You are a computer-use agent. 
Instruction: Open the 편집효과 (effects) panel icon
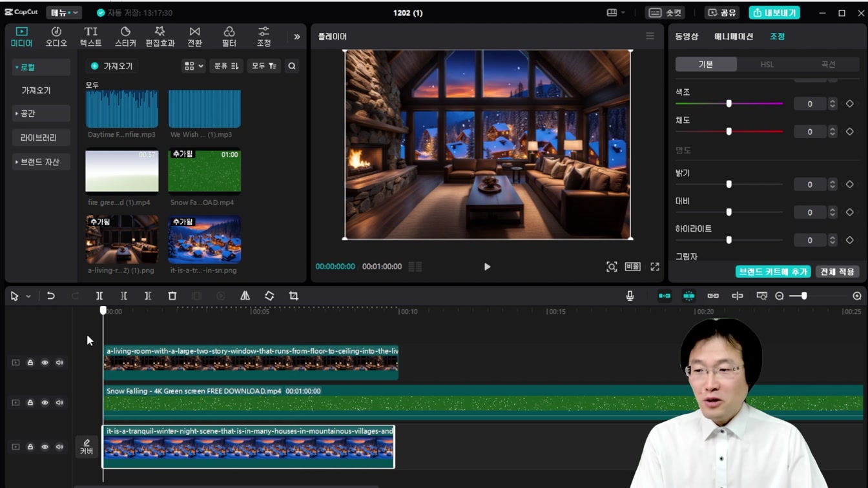160,37
